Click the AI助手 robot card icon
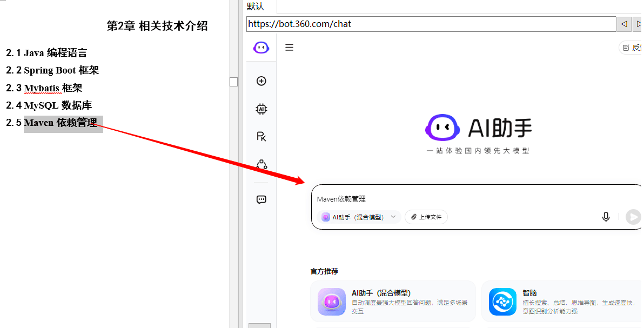This screenshot has width=644, height=328. (331, 302)
